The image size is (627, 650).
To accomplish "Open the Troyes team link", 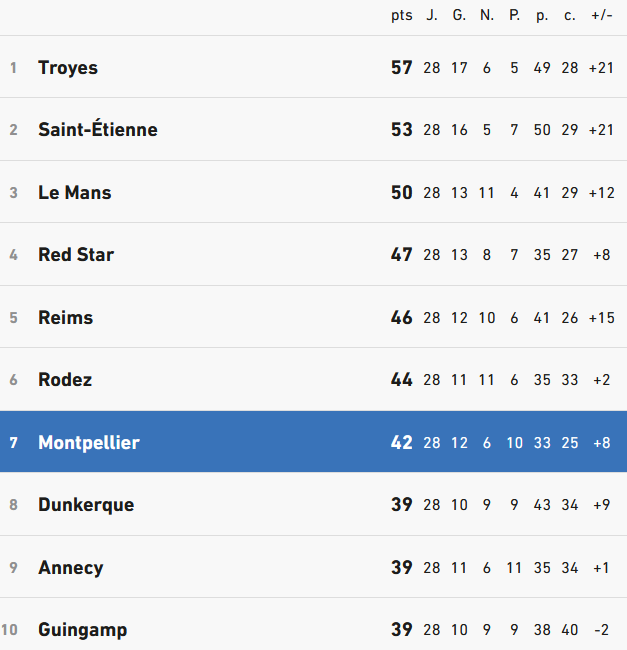I will (68, 68).
